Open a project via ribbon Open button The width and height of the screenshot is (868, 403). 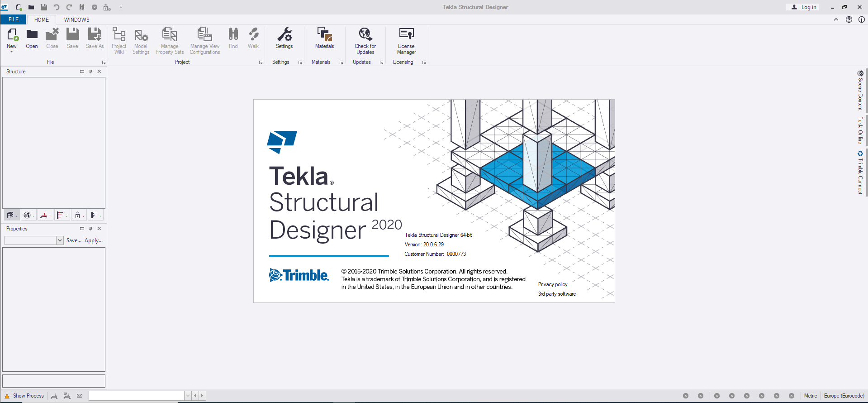click(x=32, y=38)
